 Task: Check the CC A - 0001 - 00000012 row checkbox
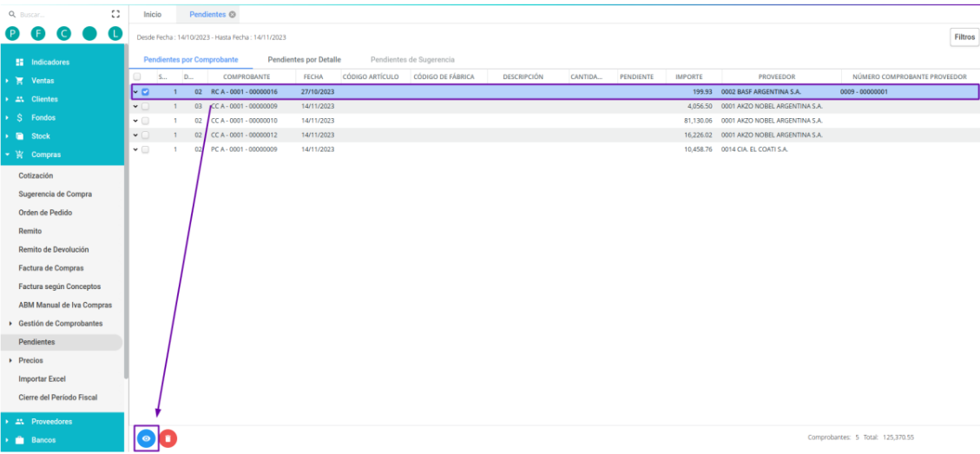[x=145, y=135]
